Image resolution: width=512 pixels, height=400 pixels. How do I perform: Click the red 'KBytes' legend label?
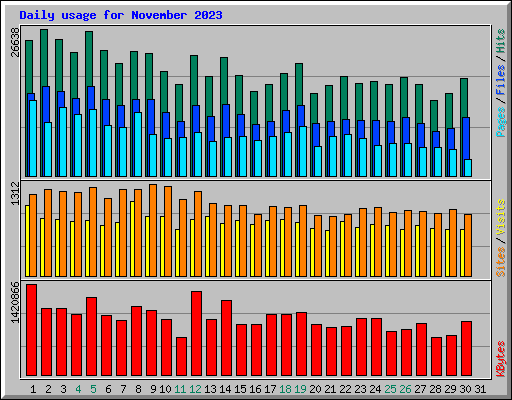[501, 359]
